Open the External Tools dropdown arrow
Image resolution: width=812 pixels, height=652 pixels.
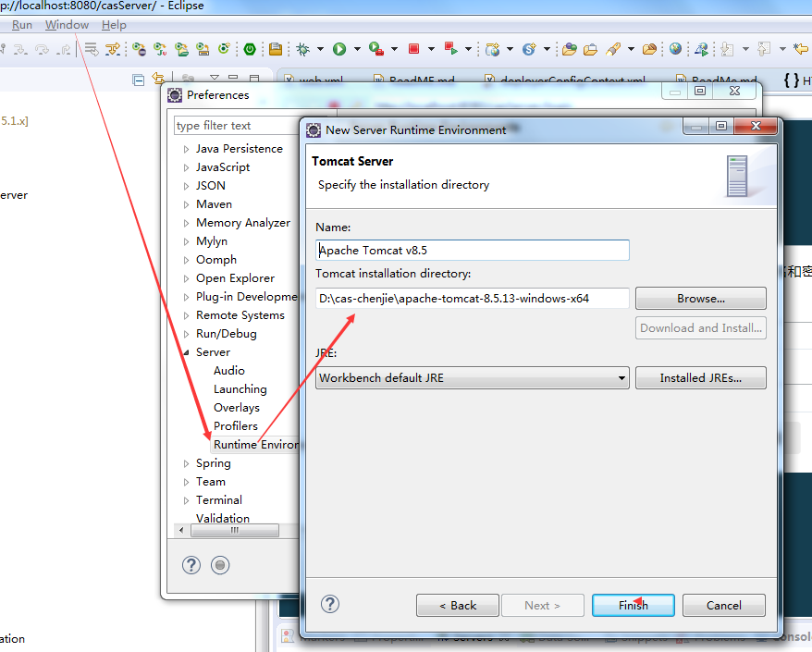[394, 49]
